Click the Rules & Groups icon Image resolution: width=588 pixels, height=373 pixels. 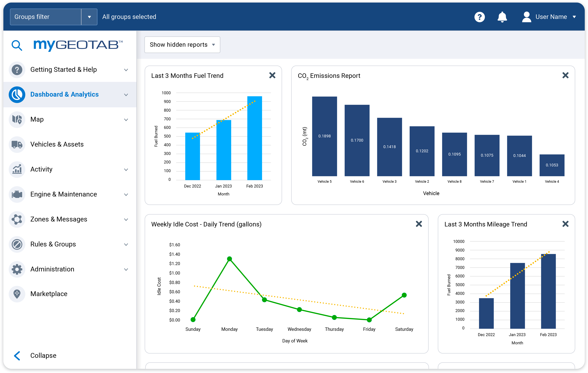(x=17, y=244)
